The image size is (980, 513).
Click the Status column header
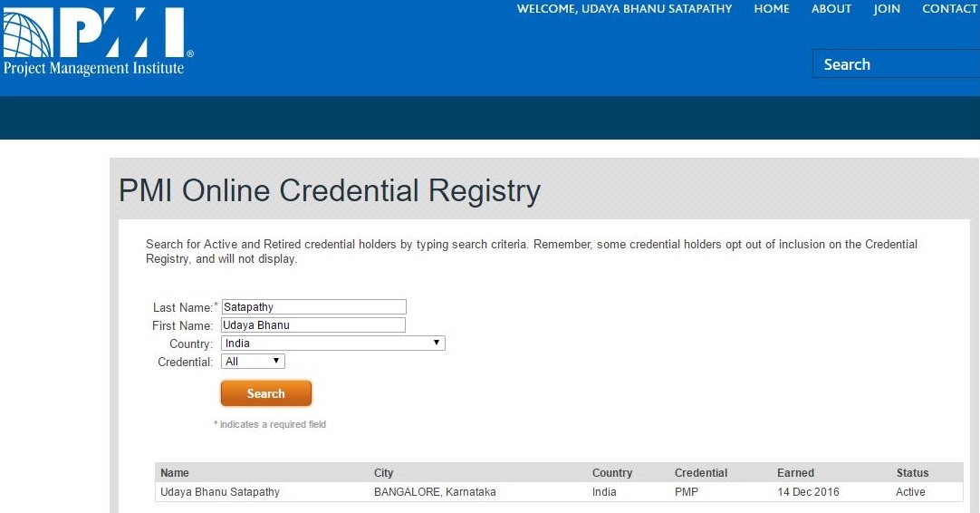912,473
